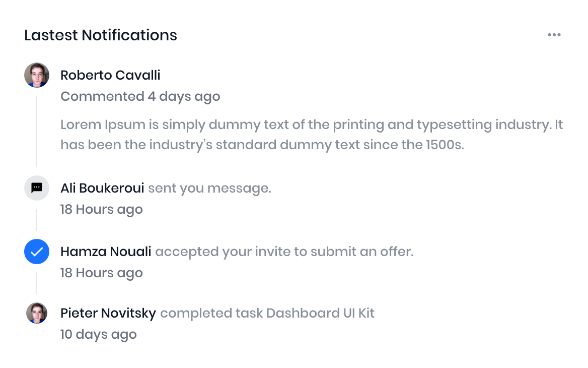Click the blue checkmark circle icon
Viewport: 588px width, 368px height.
[37, 252]
